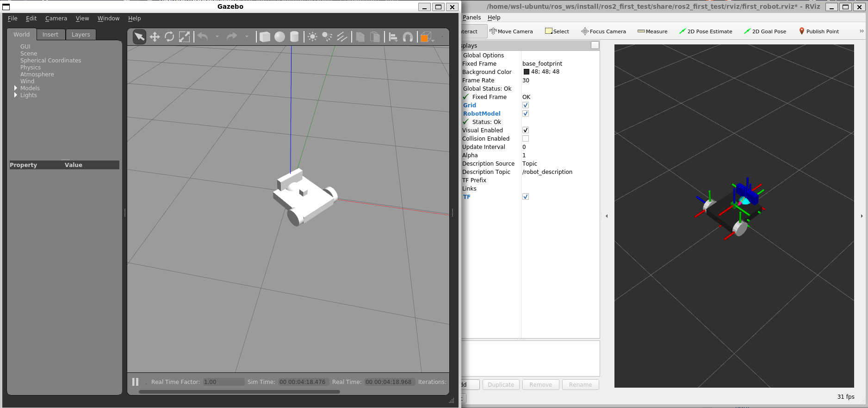Open the Camera menu
The image size is (868, 408).
(56, 19)
